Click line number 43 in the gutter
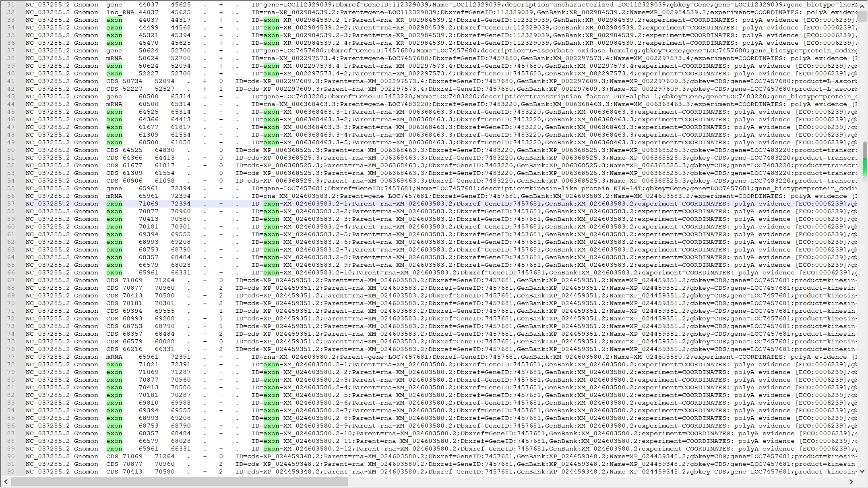Viewport: 868px width, 488px height. pos(11,96)
